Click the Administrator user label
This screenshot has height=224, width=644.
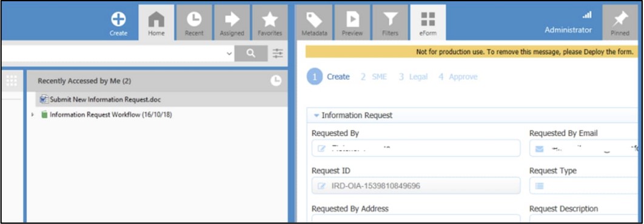click(568, 30)
